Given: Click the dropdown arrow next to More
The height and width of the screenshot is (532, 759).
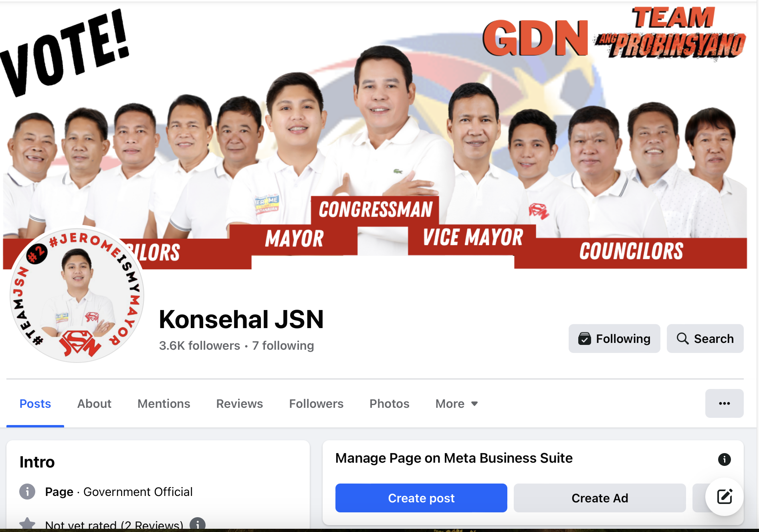Looking at the screenshot, I should (x=474, y=404).
